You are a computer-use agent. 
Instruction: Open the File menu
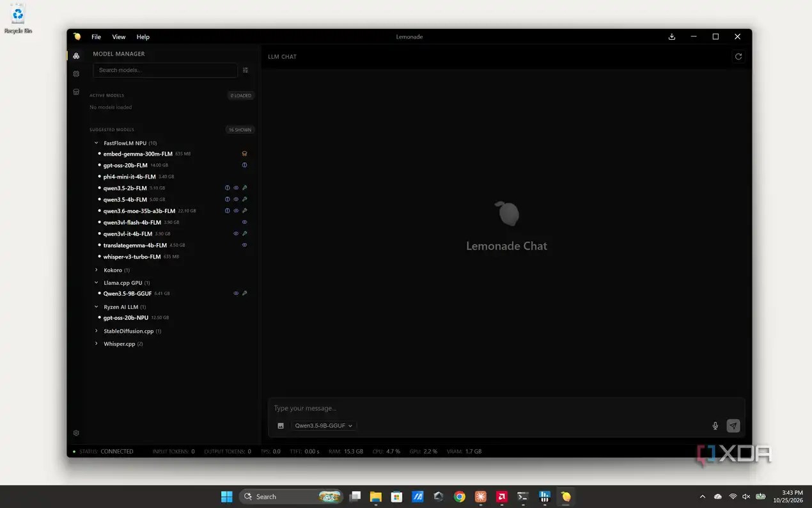click(96, 37)
